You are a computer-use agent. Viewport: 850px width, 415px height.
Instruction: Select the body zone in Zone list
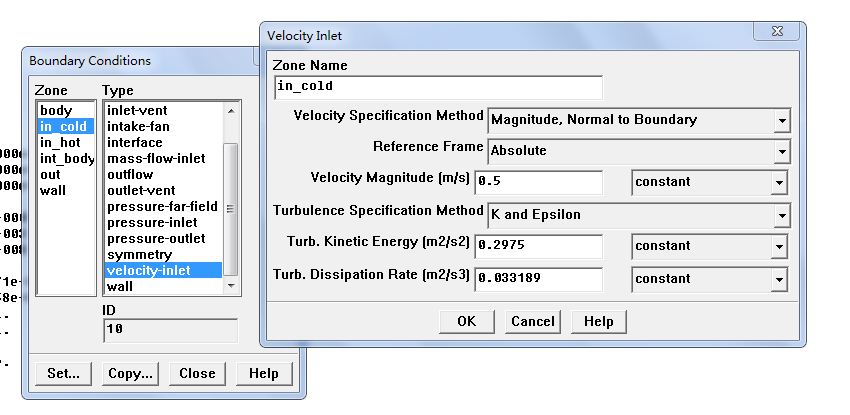pos(54,110)
